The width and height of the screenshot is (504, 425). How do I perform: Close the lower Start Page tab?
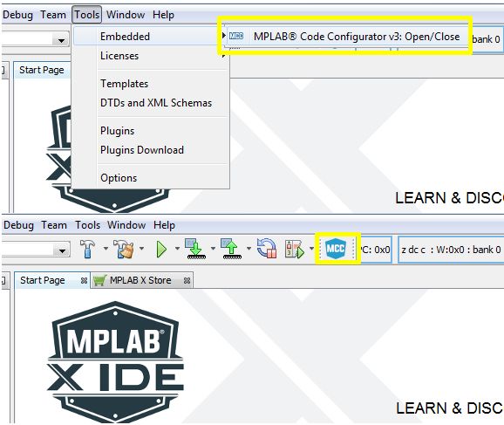pyautogui.click(x=84, y=280)
